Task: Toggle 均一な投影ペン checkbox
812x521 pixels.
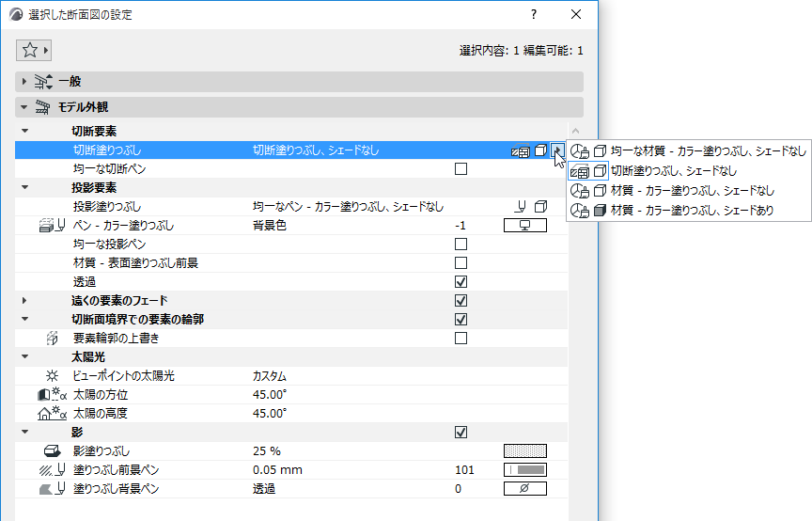Action: [x=461, y=245]
